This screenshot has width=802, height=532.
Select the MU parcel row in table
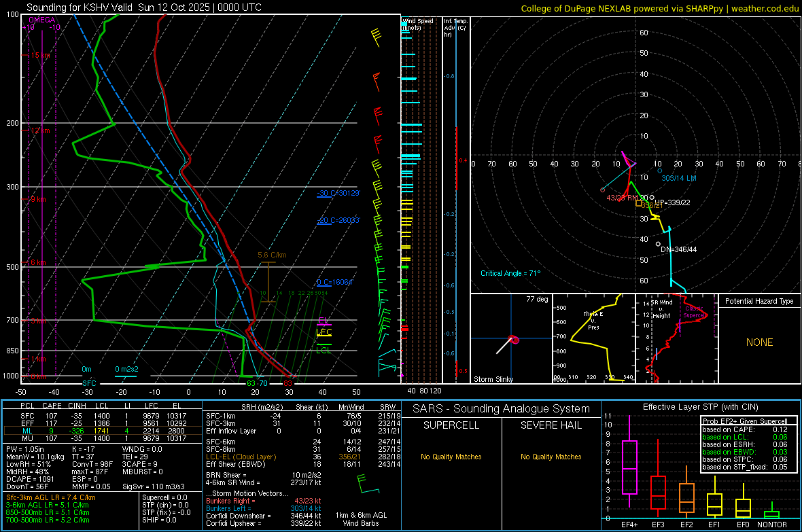pyautogui.click(x=103, y=438)
